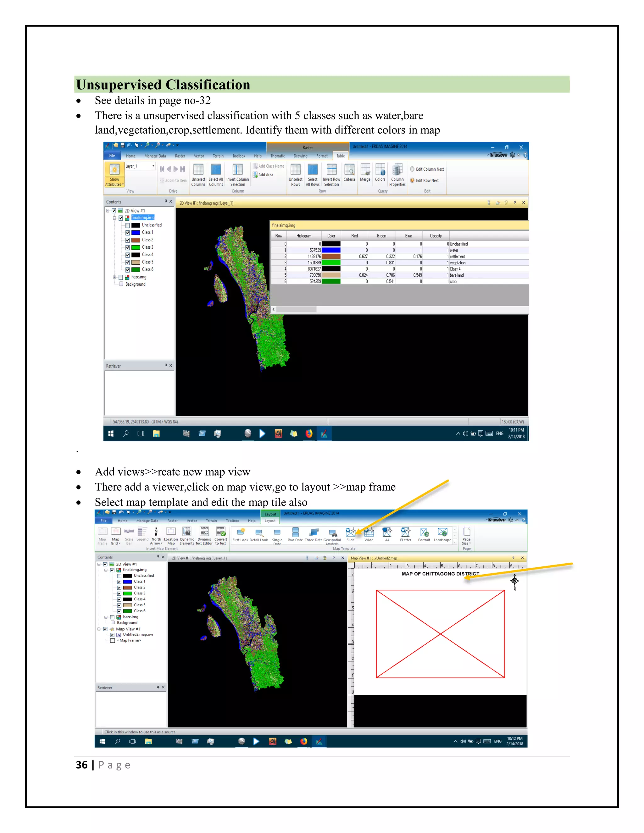644x833 pixels.
Task: Collapse the 2D View #1 tree node
Action: pyautogui.click(x=108, y=211)
